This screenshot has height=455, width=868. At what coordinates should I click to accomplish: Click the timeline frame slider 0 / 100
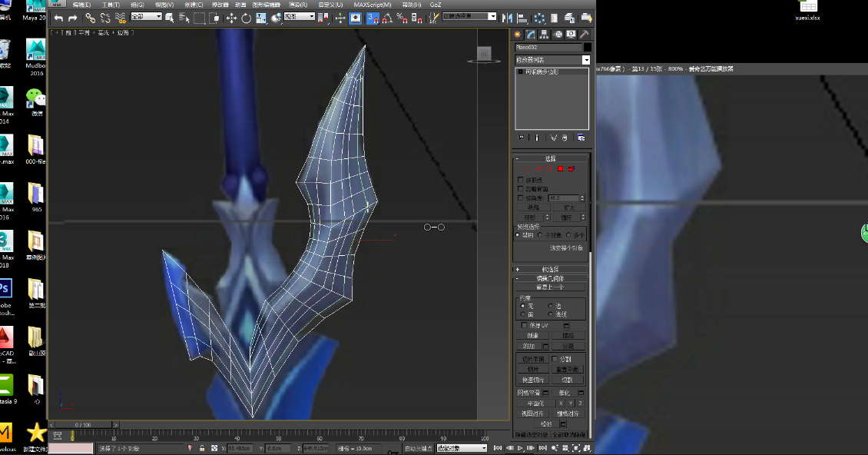pos(83,425)
